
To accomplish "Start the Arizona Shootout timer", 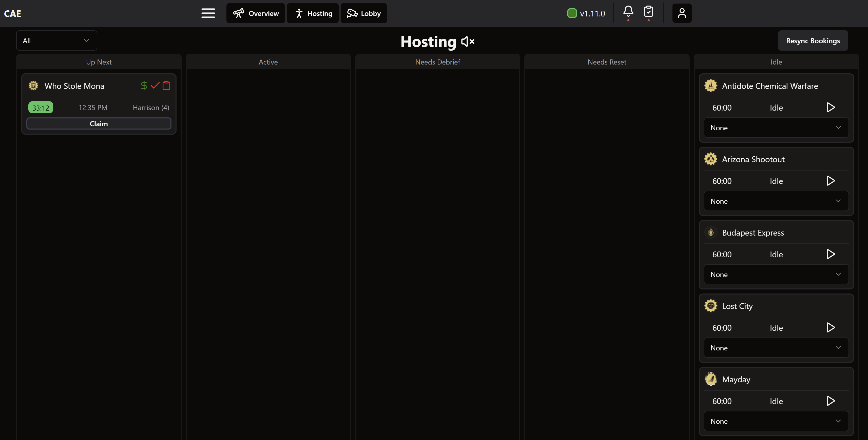I will tap(831, 181).
